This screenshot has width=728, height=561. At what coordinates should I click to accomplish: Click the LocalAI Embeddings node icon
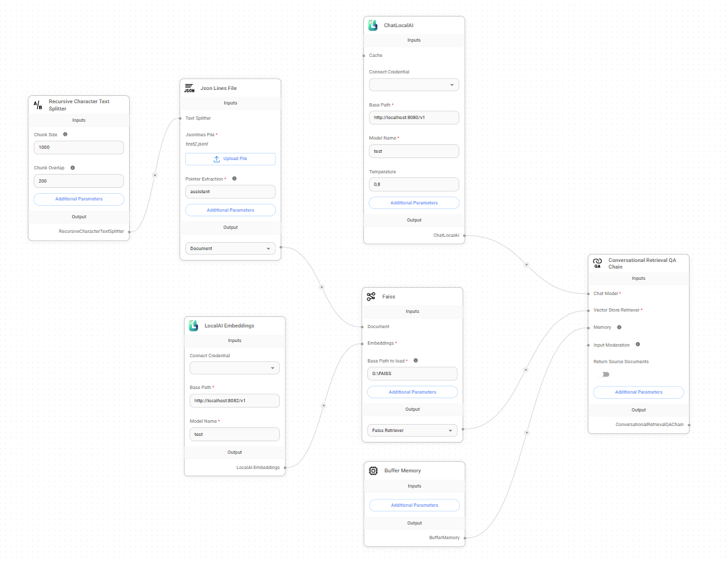click(194, 325)
